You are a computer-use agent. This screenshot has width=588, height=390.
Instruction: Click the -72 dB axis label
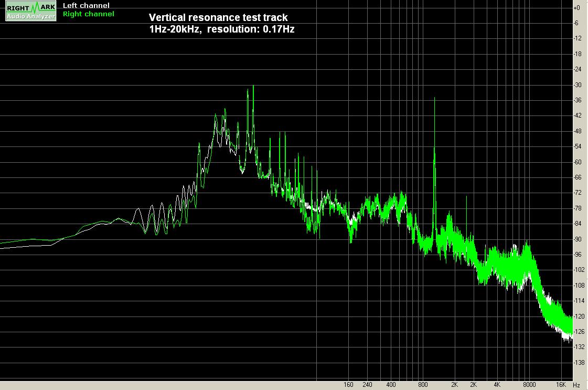[x=578, y=193]
